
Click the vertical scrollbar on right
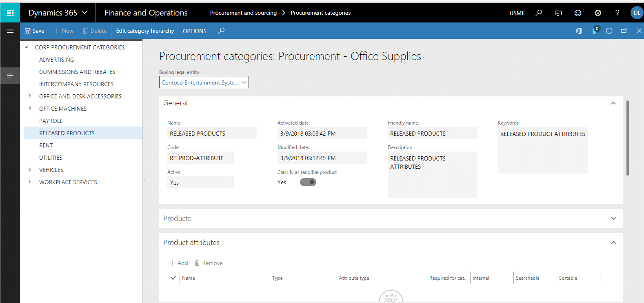click(628, 138)
